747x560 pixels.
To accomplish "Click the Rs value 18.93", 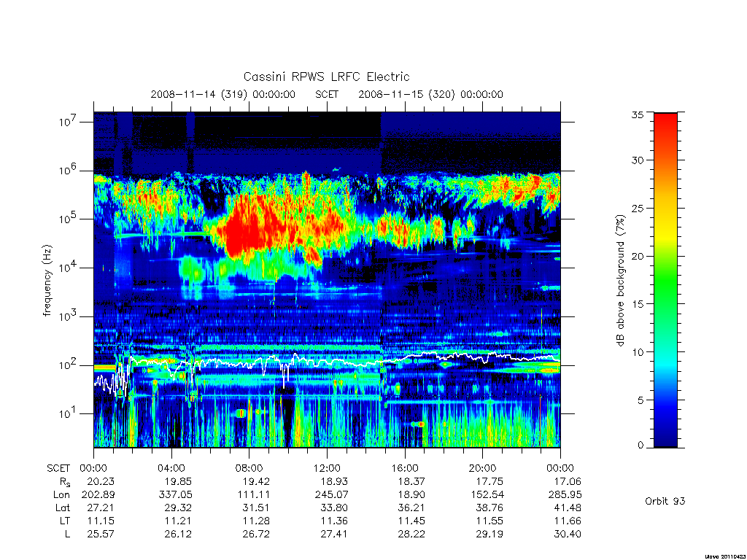I will click(334, 481).
